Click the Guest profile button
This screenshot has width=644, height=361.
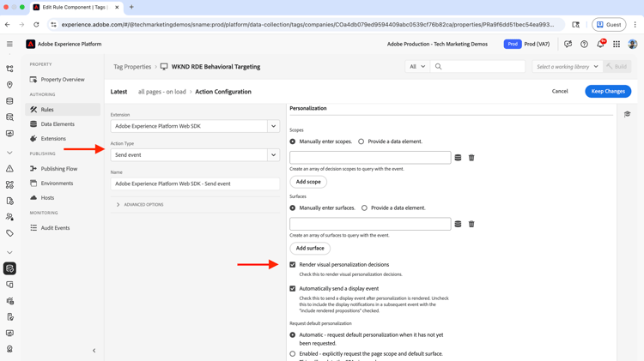pyautogui.click(x=609, y=25)
